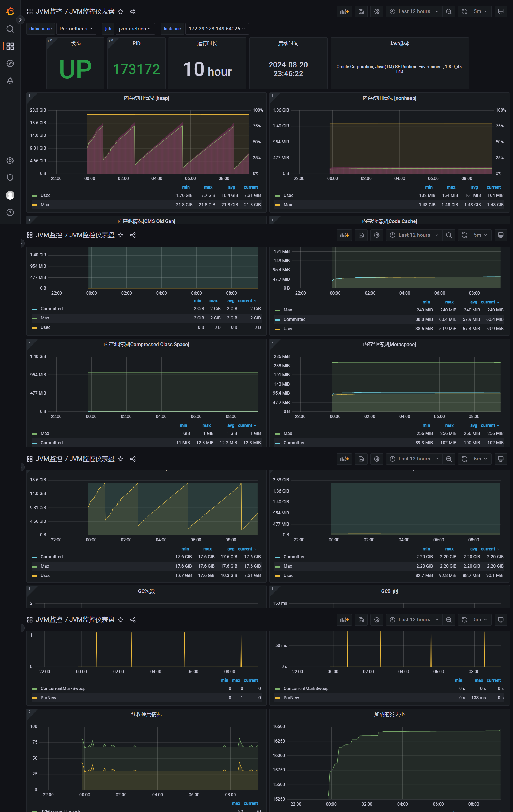This screenshot has width=513, height=812.
Task: Toggle ConcurrentMarkSweep series in the GC次数 legend
Action: [63, 688]
